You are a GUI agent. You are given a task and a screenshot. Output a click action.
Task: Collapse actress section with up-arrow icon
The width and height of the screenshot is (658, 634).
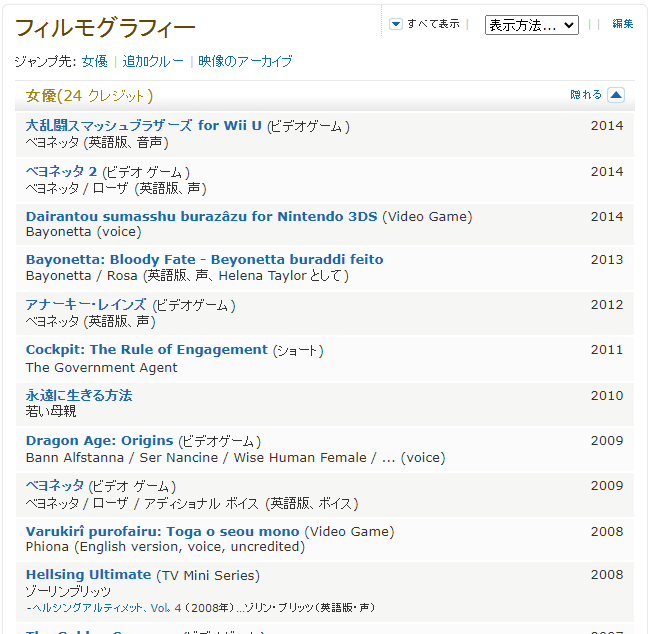[x=616, y=95]
